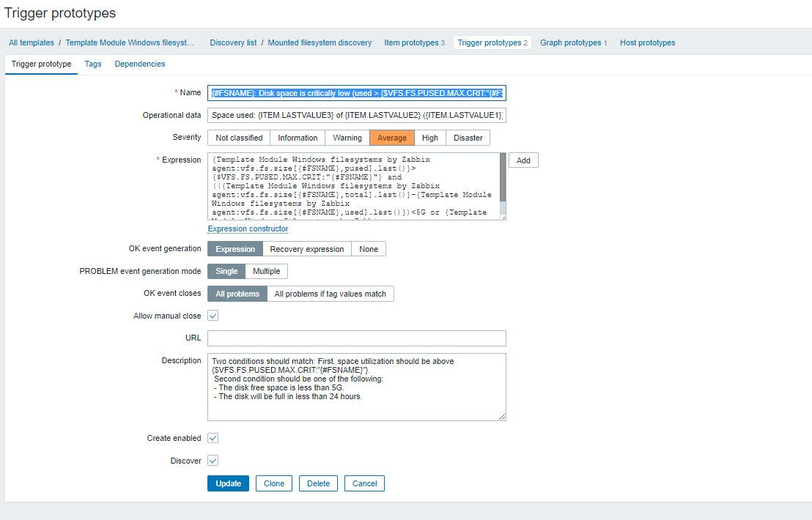812x520 pixels.
Task: Switch PROBLEM event generation mode to Multiple
Action: pos(266,271)
